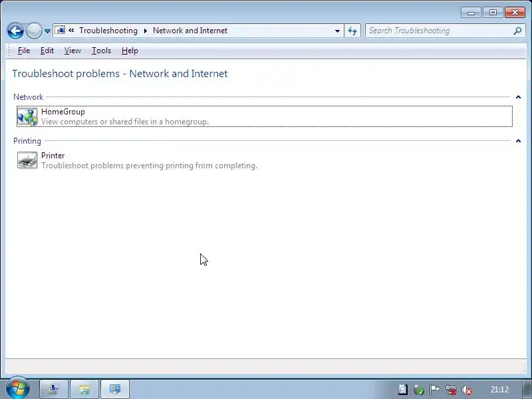Collapse the Network section
Viewport: 532px width, 399px height.
[518, 97]
